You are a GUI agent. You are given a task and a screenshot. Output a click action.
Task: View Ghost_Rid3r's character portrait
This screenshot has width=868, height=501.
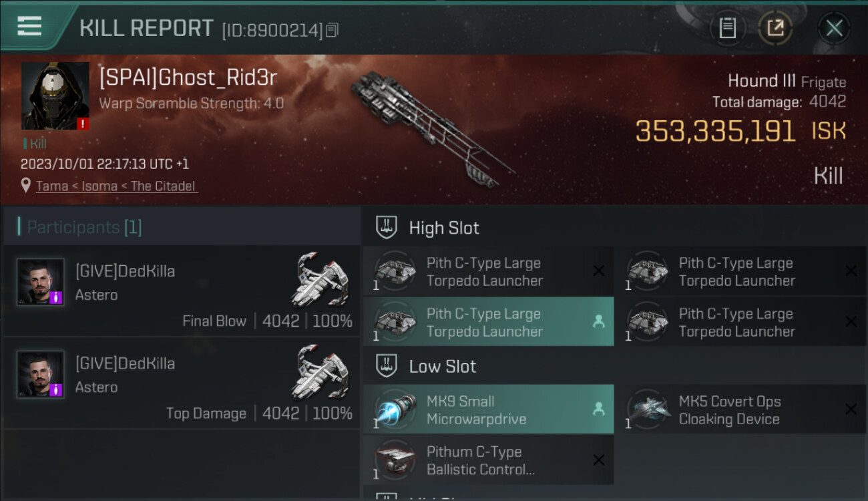pyautogui.click(x=55, y=96)
